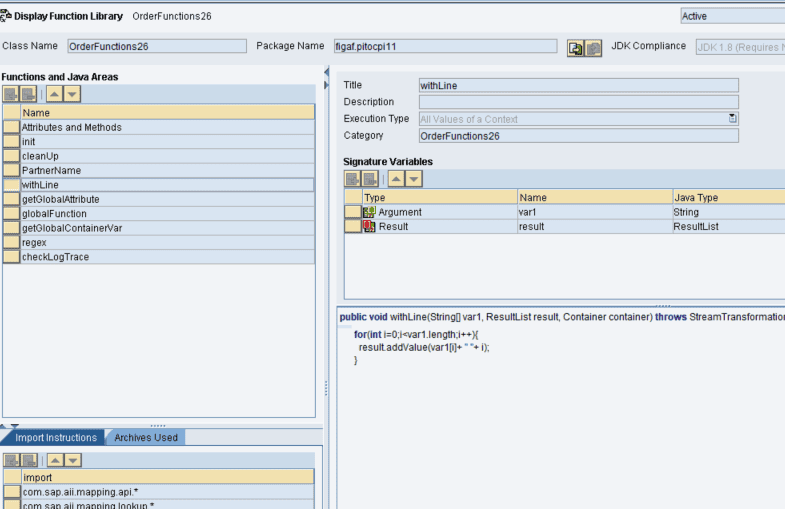Select the com.sap.aii.mapping.api.* import row
785x509 pixels.
168,492
